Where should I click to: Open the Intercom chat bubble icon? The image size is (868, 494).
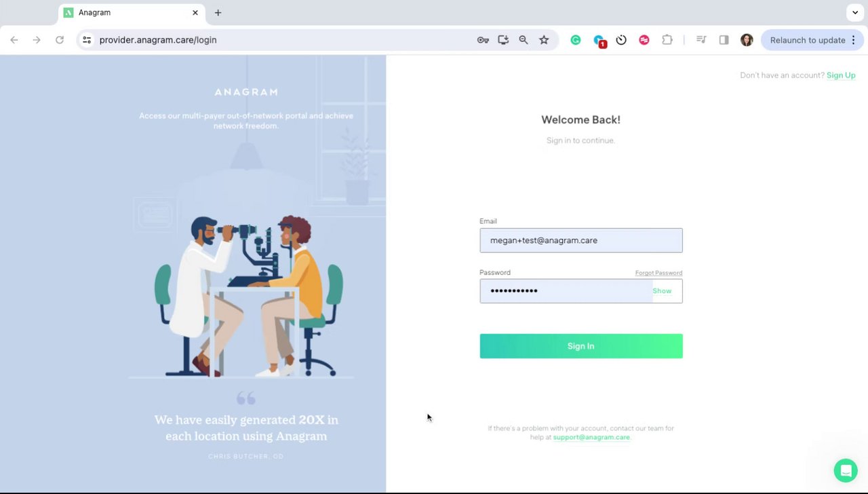(846, 470)
